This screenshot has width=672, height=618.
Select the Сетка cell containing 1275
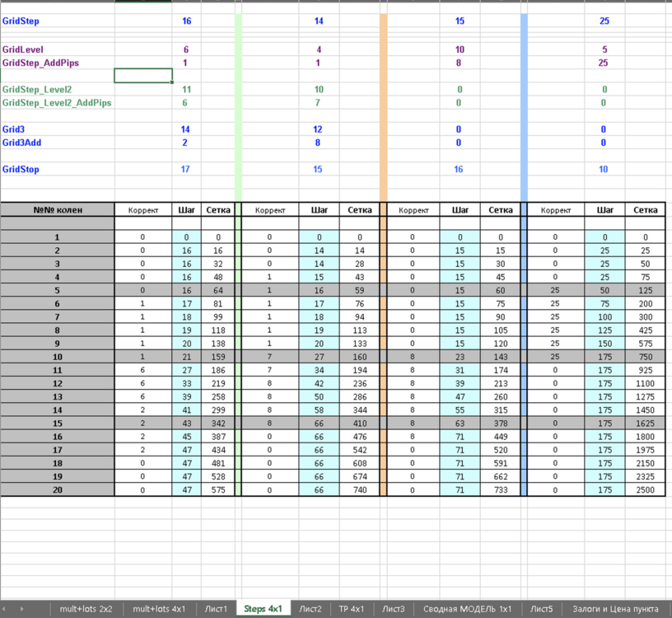pos(645,396)
